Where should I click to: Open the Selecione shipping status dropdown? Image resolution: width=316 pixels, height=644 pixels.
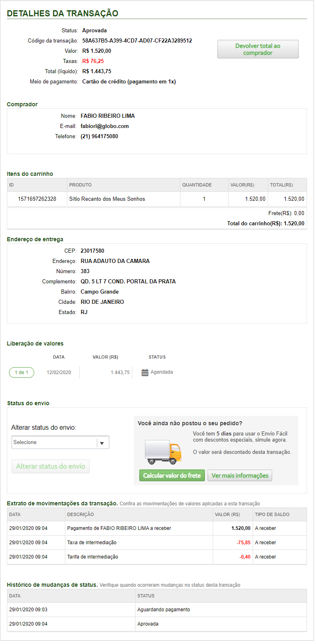(60, 442)
